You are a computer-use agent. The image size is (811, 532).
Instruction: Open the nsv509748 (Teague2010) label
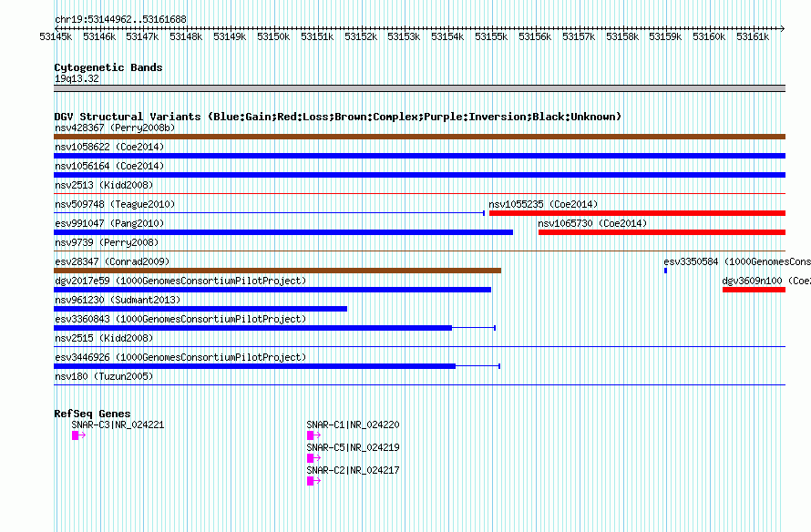point(115,204)
